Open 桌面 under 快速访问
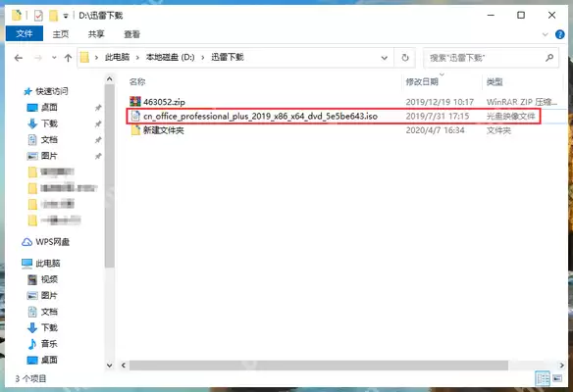Screen dimensions: 573x392 tap(49, 107)
